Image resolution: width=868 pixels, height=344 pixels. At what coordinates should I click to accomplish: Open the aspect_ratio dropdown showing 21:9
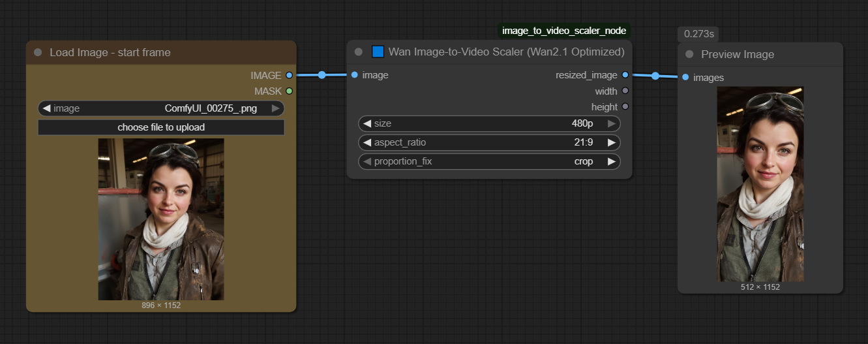[489, 142]
